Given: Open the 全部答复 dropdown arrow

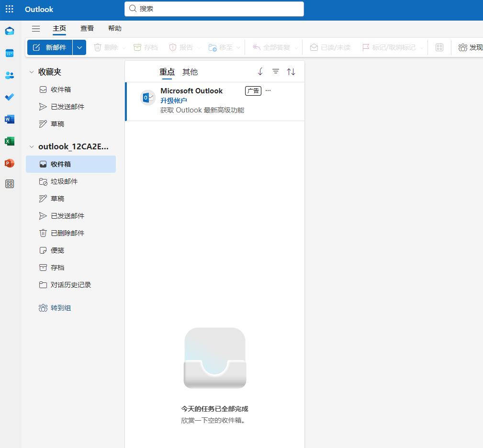Looking at the screenshot, I should pyautogui.click(x=296, y=48).
